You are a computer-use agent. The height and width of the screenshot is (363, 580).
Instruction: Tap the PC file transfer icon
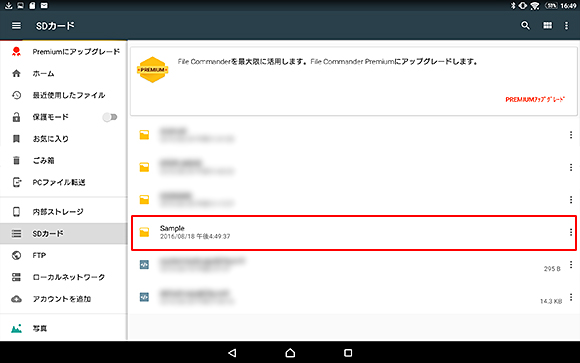[17, 182]
